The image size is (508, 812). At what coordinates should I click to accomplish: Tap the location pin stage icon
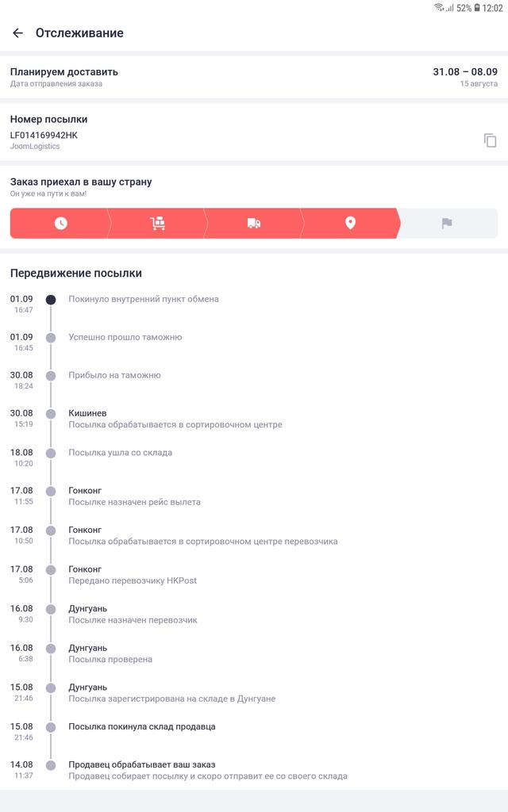pyautogui.click(x=350, y=224)
